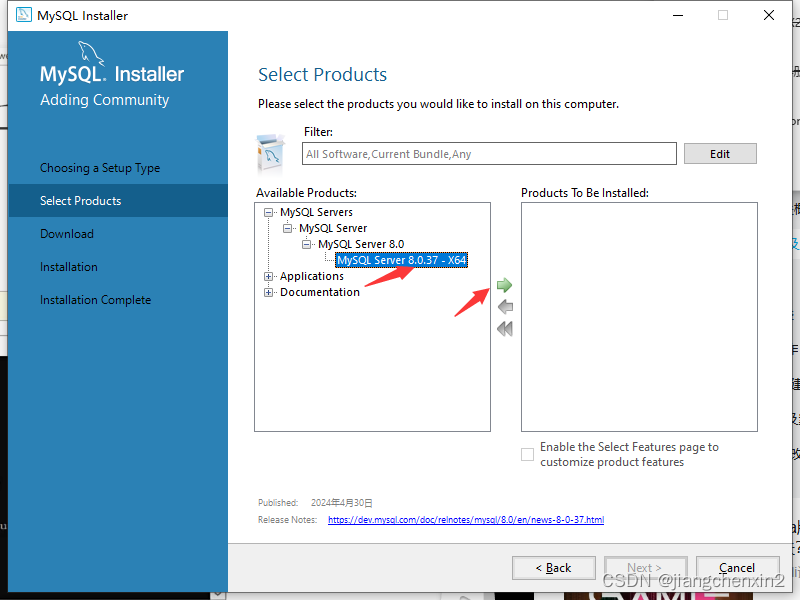This screenshot has height=600, width=800.
Task: Collapse the MySQL Servers tree node
Action: [x=268, y=212]
